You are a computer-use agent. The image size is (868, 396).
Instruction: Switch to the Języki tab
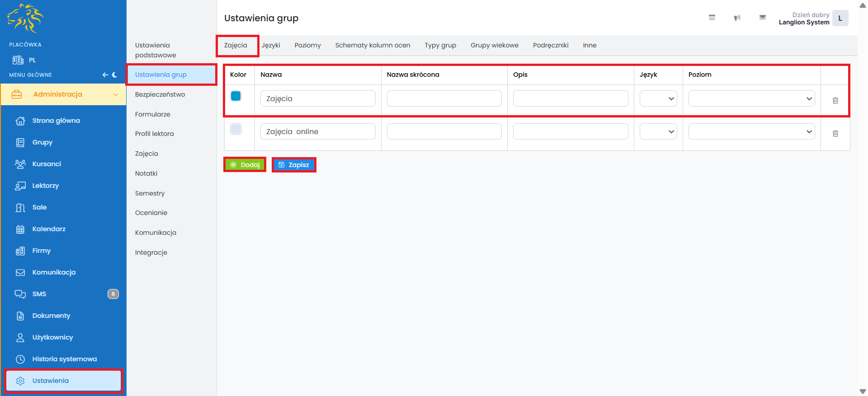point(271,45)
